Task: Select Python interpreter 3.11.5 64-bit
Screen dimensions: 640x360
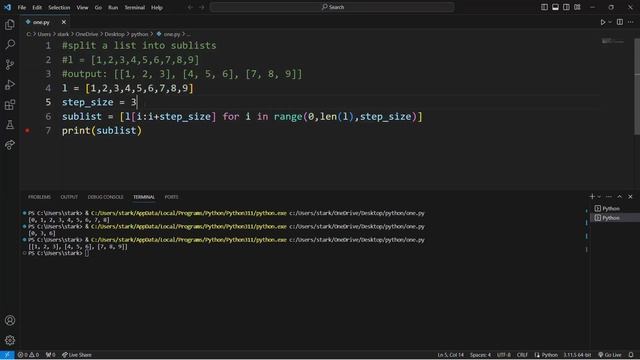Action: (x=577, y=355)
